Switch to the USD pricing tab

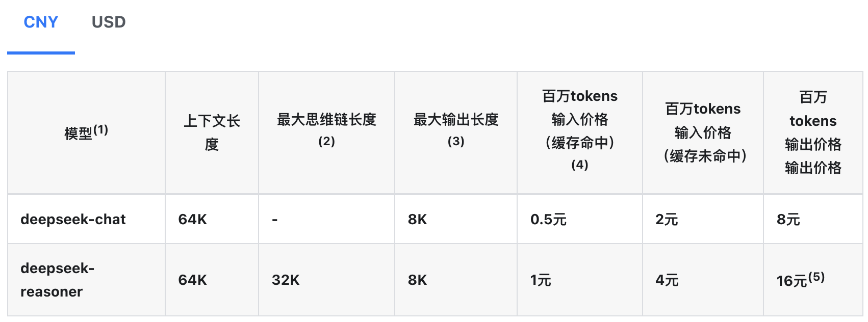(109, 22)
